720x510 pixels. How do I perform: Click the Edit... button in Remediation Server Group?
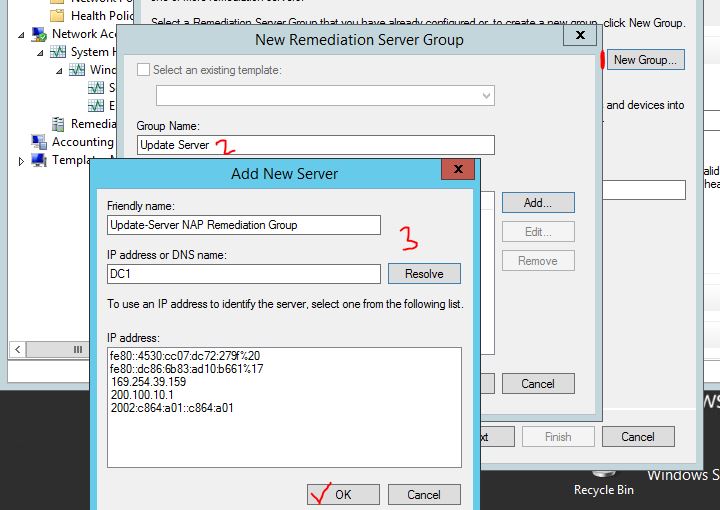[538, 232]
